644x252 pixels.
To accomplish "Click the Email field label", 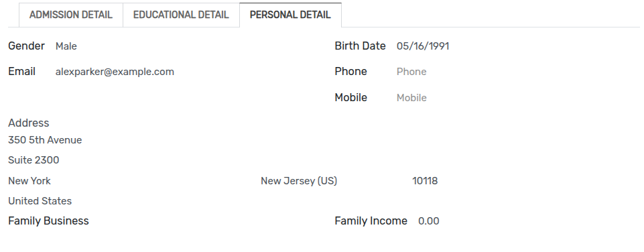I will (21, 72).
